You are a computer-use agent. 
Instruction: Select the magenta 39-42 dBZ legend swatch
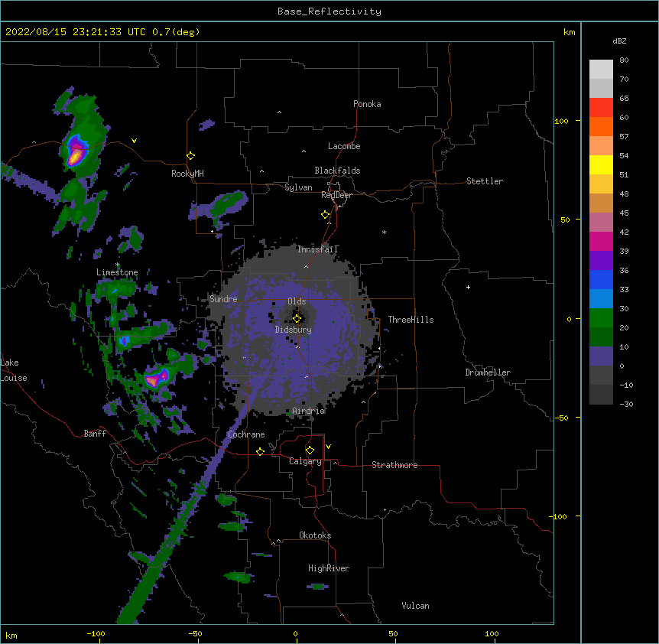[x=601, y=241]
